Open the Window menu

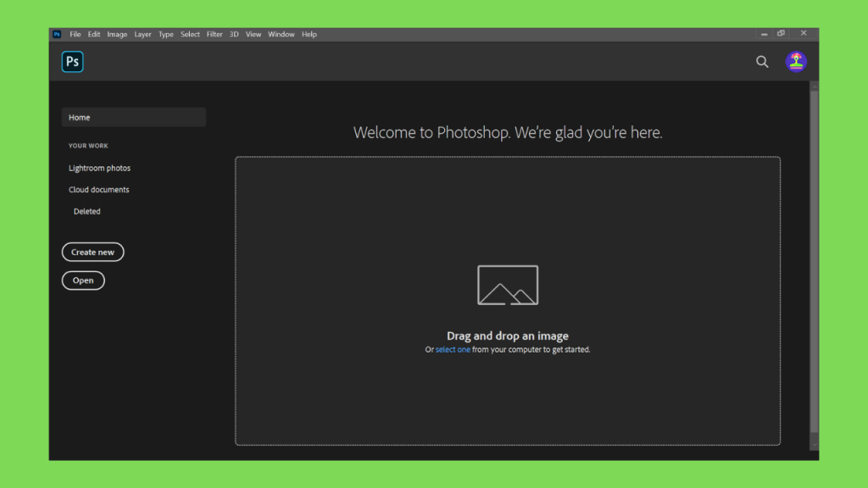pos(281,34)
